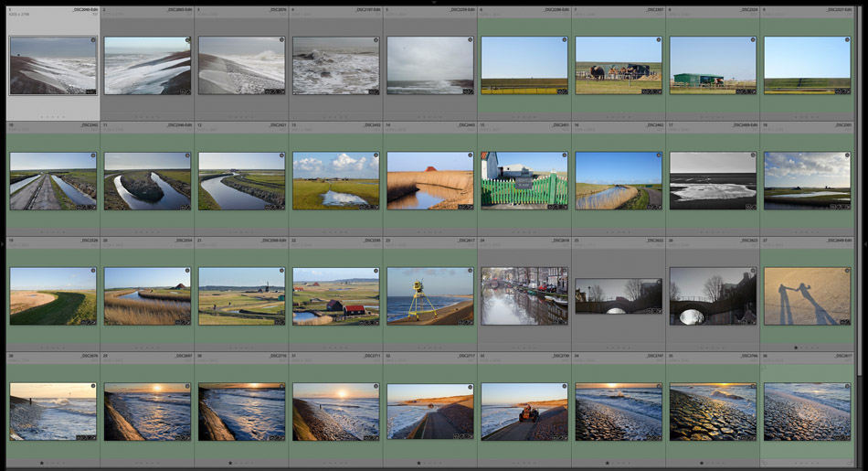Click metadata badges on the first snowy dike photo
The image size is (868, 471).
coord(90,91)
